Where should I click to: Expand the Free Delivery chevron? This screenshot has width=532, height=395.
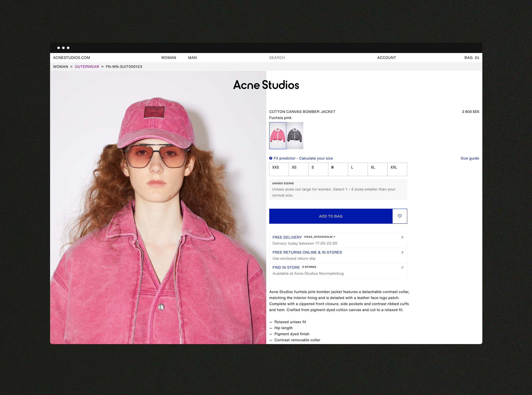(x=403, y=237)
